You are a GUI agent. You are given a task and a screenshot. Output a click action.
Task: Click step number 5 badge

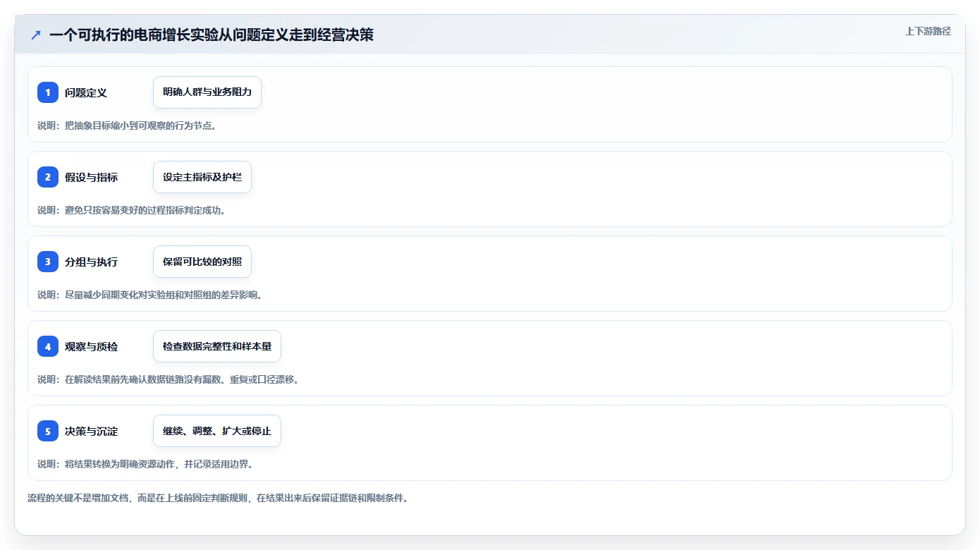pyautogui.click(x=48, y=431)
